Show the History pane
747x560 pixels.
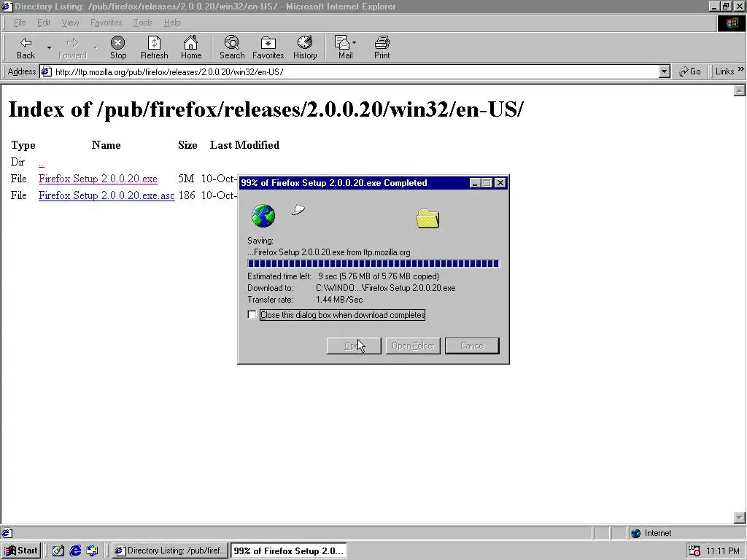pos(305,47)
